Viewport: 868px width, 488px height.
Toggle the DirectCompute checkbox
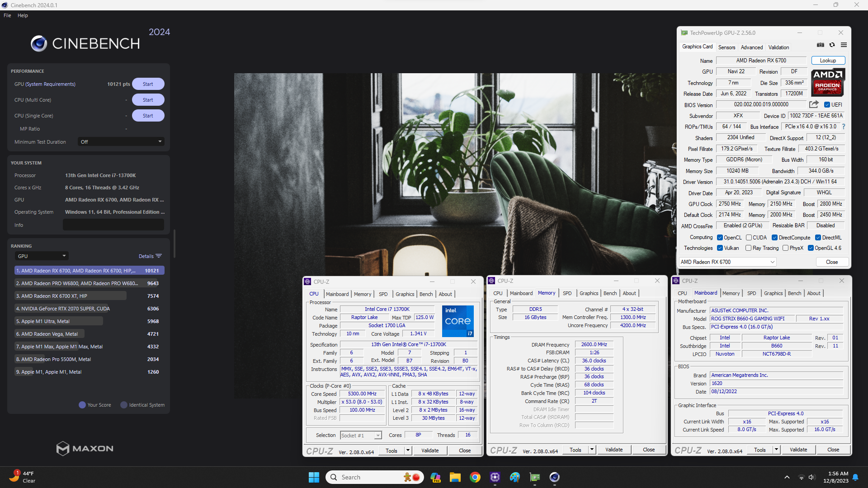pos(774,238)
